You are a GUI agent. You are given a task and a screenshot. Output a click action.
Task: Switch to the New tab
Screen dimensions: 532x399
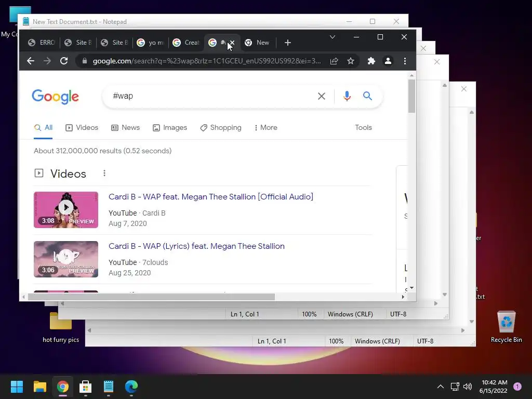258,43
